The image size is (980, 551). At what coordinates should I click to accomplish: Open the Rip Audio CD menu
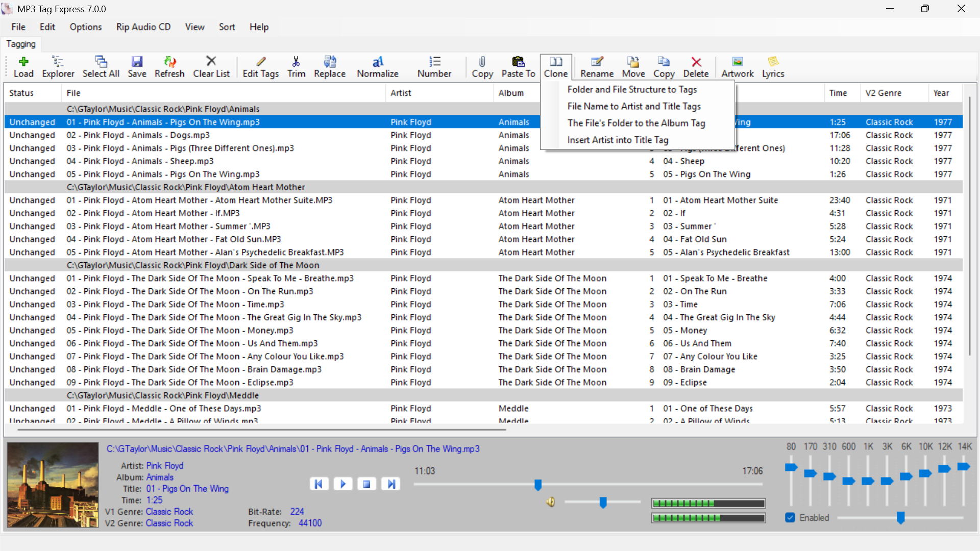[x=143, y=27]
